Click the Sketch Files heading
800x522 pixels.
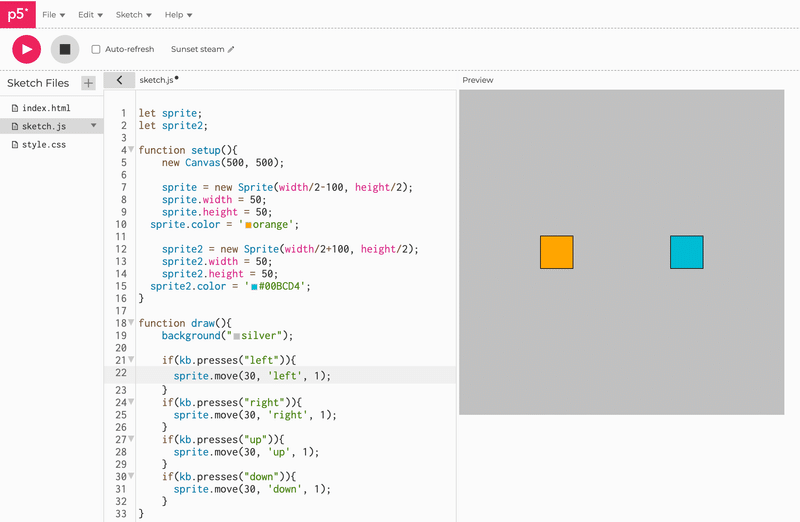click(38, 83)
